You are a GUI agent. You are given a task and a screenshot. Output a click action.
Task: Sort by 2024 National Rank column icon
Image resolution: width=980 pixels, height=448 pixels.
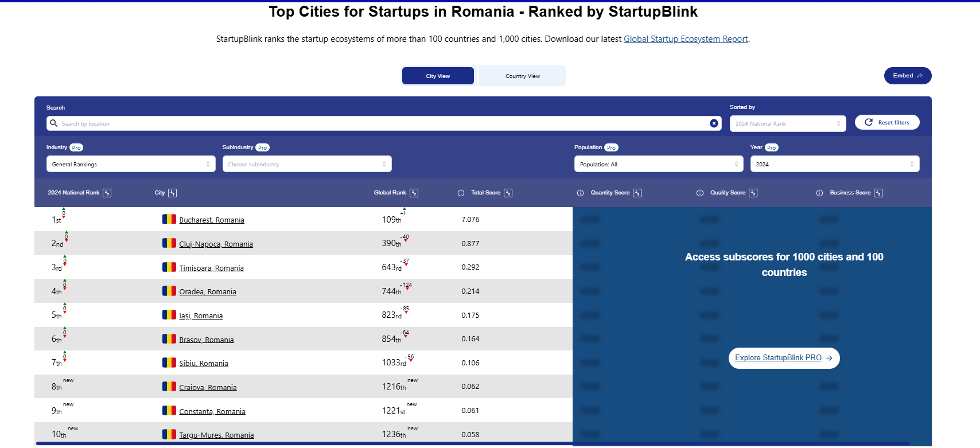(x=107, y=193)
